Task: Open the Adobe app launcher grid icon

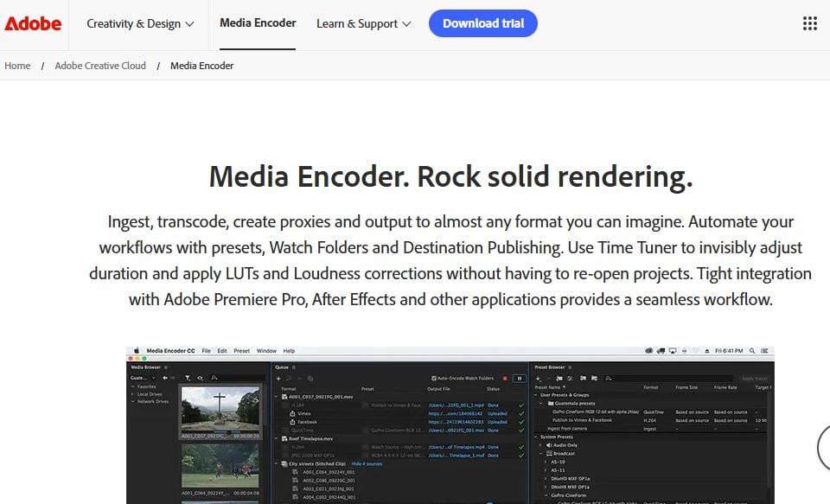Action: [x=809, y=23]
